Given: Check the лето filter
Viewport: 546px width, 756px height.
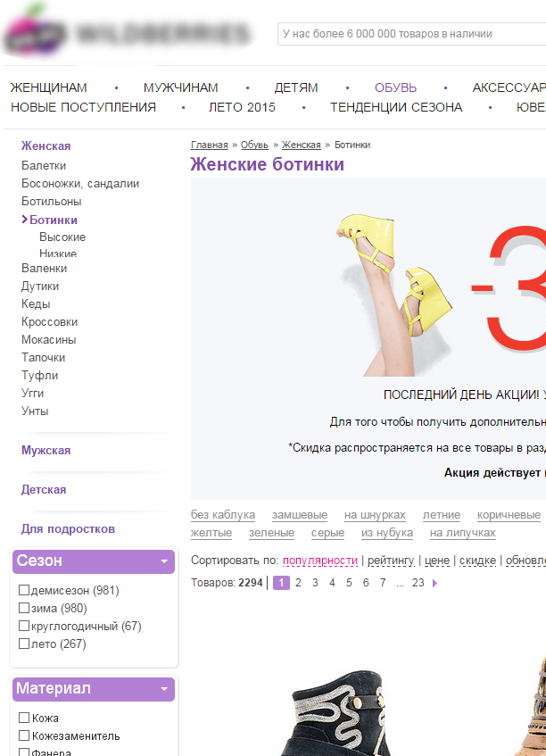Looking at the screenshot, I should coord(23,644).
